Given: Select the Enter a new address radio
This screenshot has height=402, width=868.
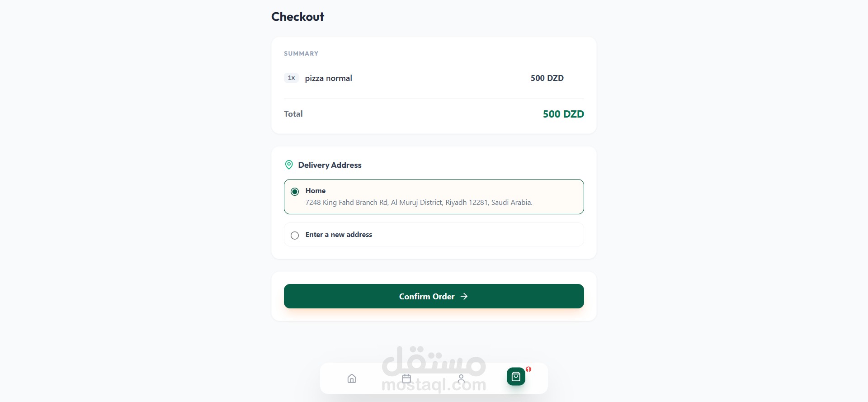Looking at the screenshot, I should 295,235.
